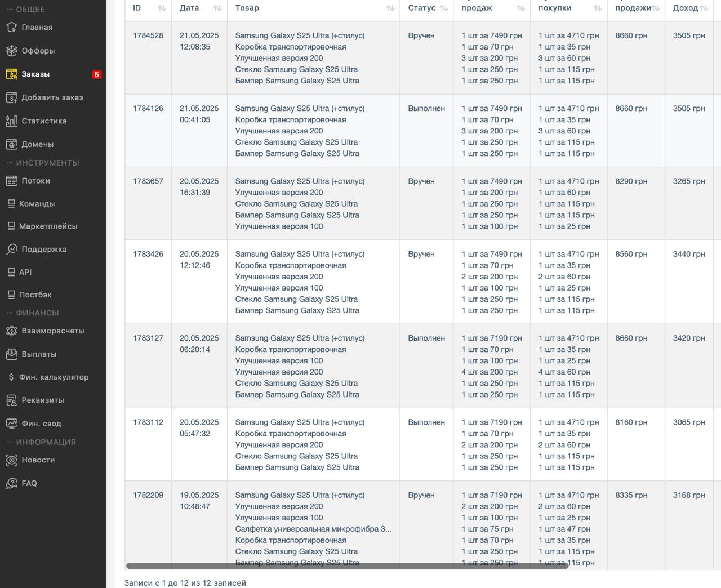Click income value 3440 грн
The image size is (721, 588).
click(x=689, y=254)
